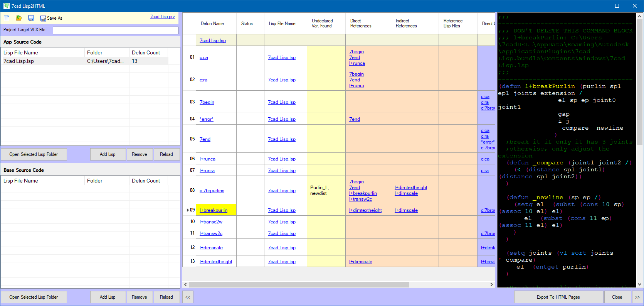Select the 7cad Lisp.lsp row in App Source Code
Image resolution: width=644 pixels, height=306 pixels.
tap(85, 61)
